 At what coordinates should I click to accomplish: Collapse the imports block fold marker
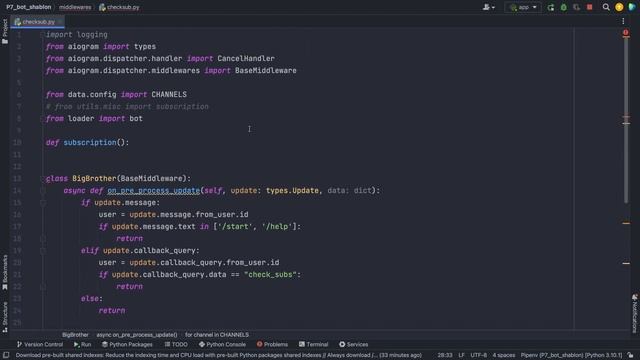pos(42,35)
